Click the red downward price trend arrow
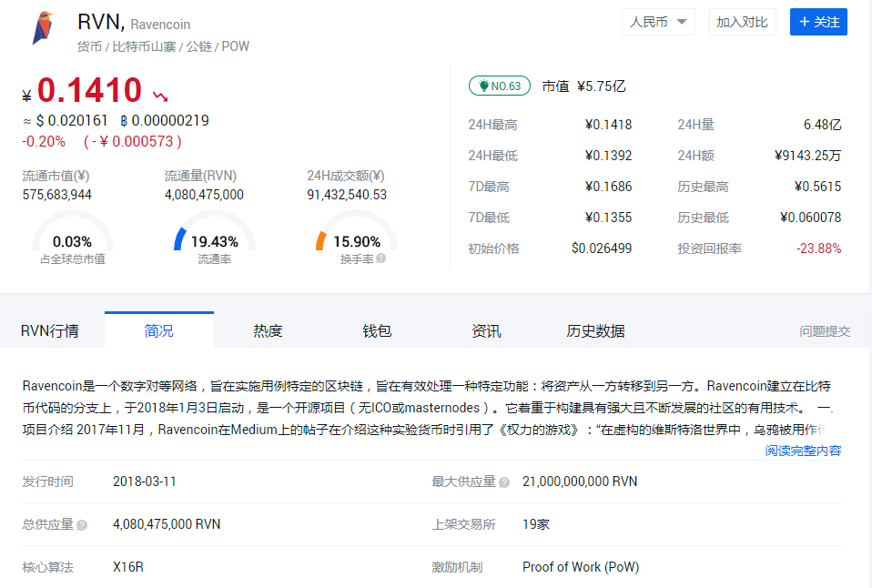This screenshot has width=872, height=588. coord(161,96)
